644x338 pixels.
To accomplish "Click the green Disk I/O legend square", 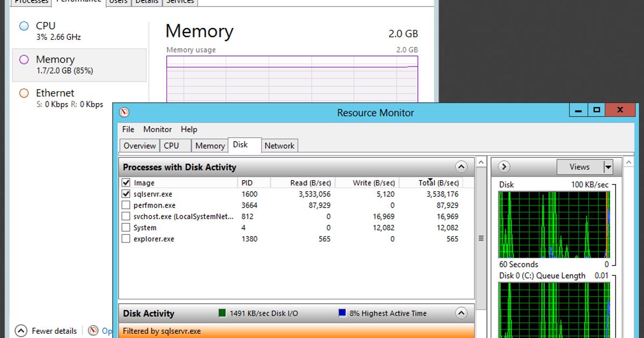I will (222, 313).
